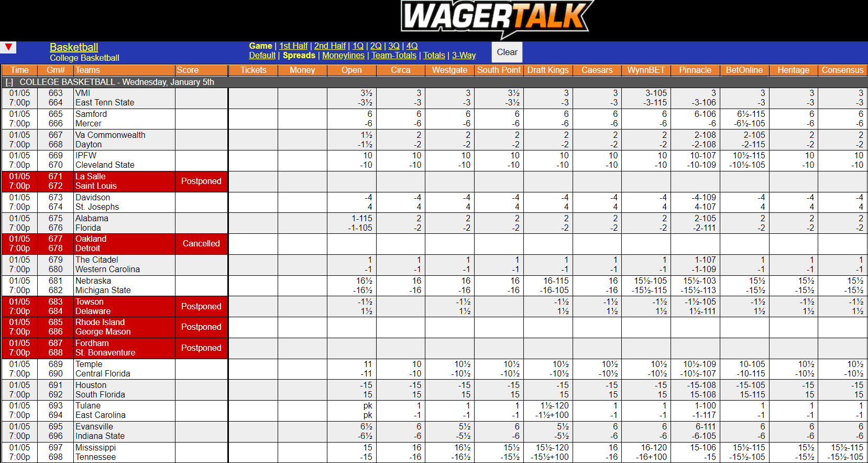Click the Heritage column header
Image resolution: width=868 pixels, height=463 pixels.
[x=793, y=70]
